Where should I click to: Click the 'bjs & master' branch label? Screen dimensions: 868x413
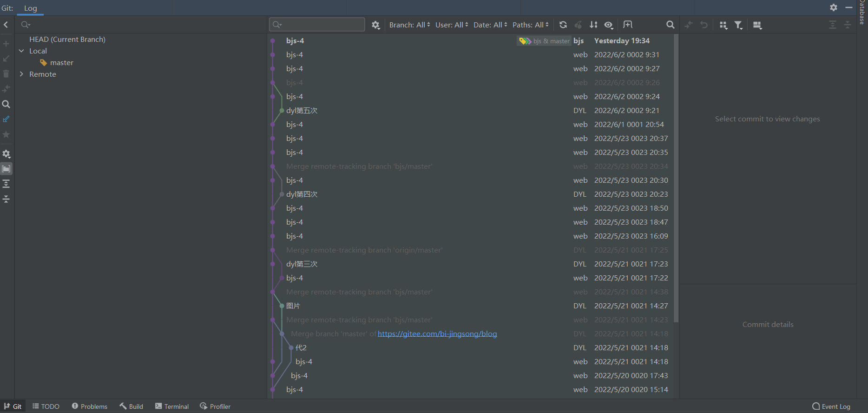544,41
